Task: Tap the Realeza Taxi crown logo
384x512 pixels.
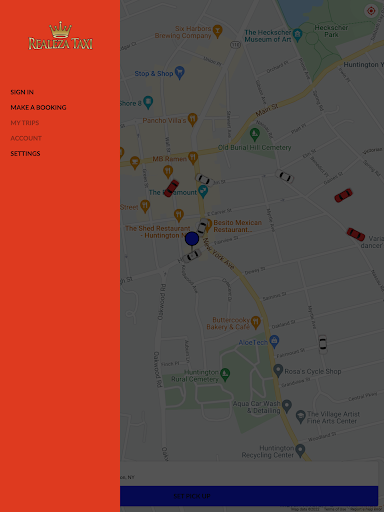Action: click(x=60, y=36)
